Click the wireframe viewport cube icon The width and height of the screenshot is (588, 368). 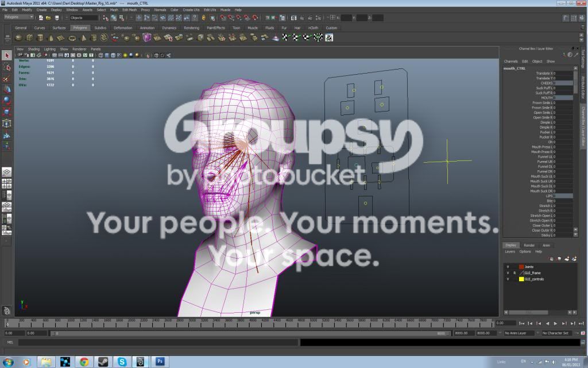pos(100,55)
